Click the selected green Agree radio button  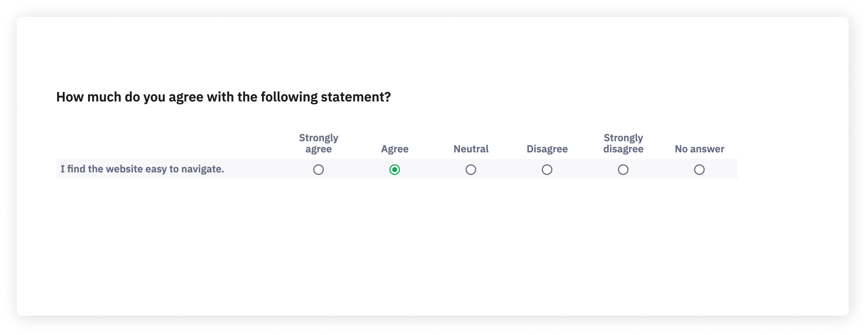(x=394, y=170)
